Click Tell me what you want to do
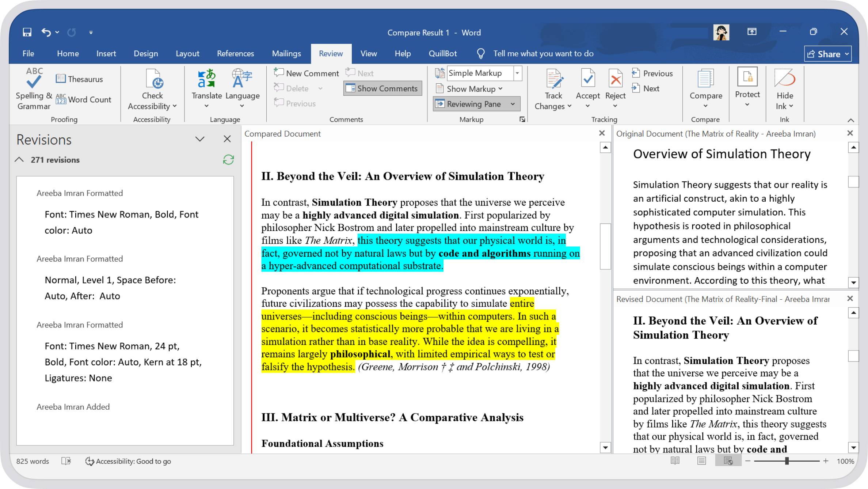868x489 pixels. (543, 53)
